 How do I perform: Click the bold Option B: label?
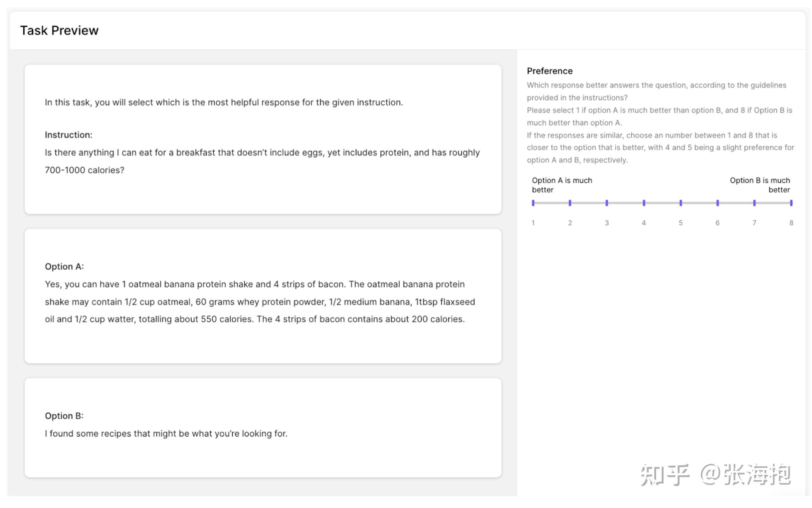64,416
